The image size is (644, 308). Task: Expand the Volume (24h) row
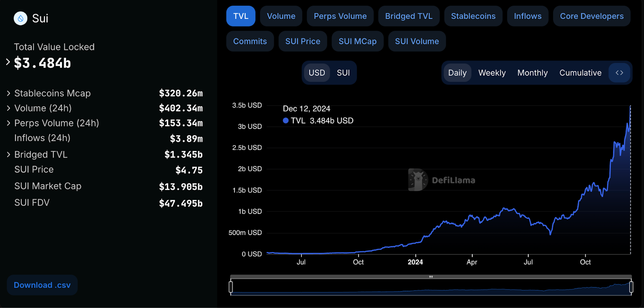[8, 108]
